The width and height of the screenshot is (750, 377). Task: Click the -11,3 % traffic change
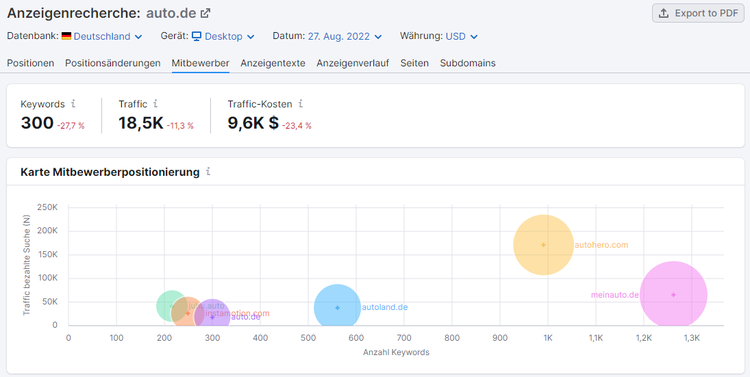[180, 126]
